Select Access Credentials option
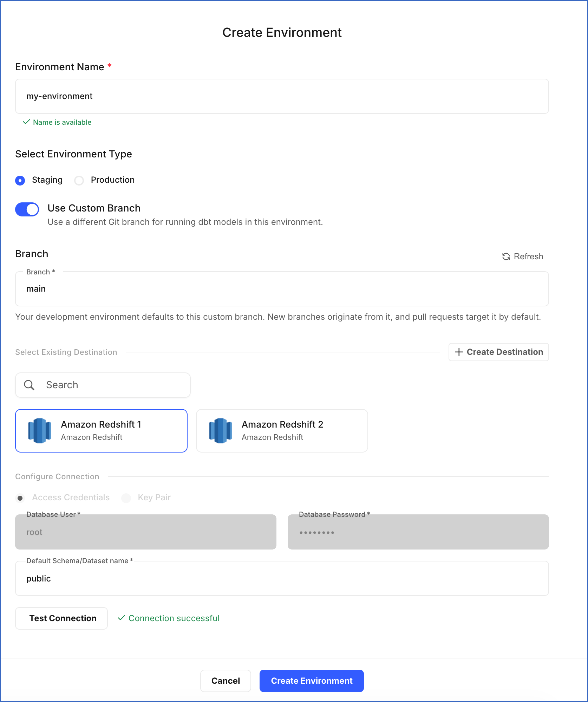Screen dimensions: 588x702 (20, 498)
